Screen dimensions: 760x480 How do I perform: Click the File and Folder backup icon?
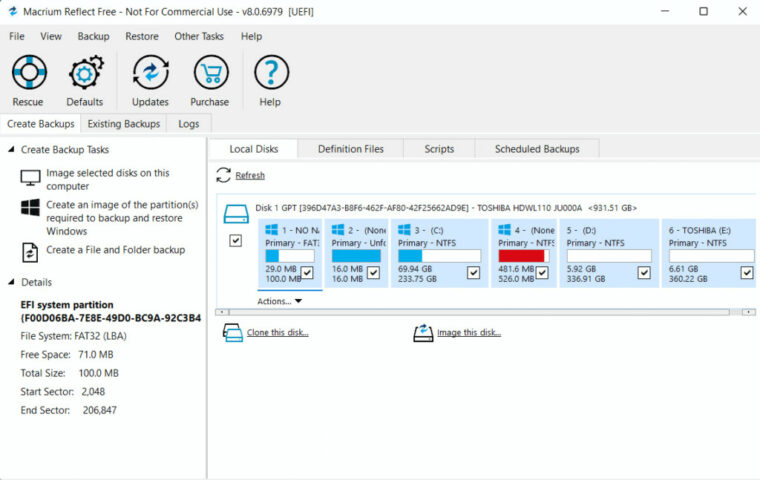click(x=30, y=252)
